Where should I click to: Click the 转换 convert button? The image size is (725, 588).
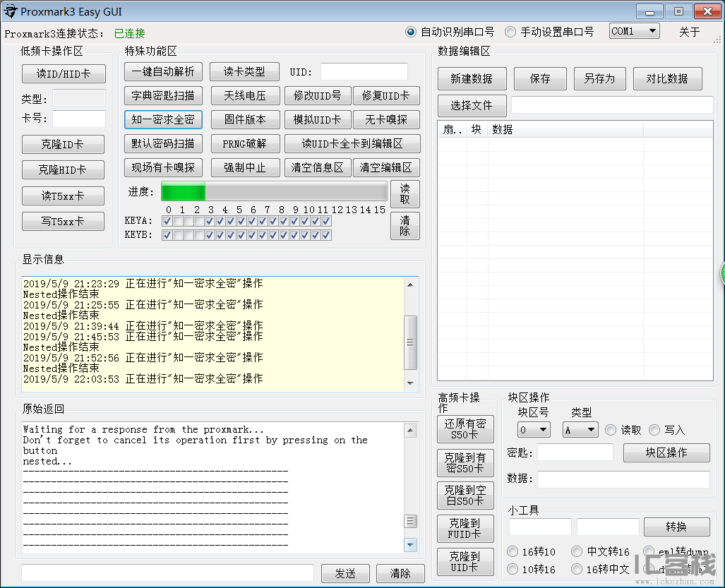(x=676, y=527)
